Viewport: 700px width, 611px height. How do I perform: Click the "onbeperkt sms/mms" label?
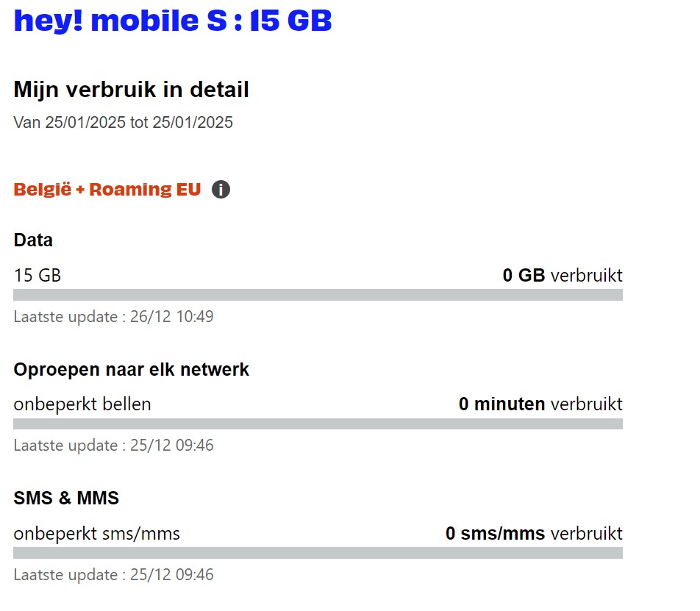(96, 533)
